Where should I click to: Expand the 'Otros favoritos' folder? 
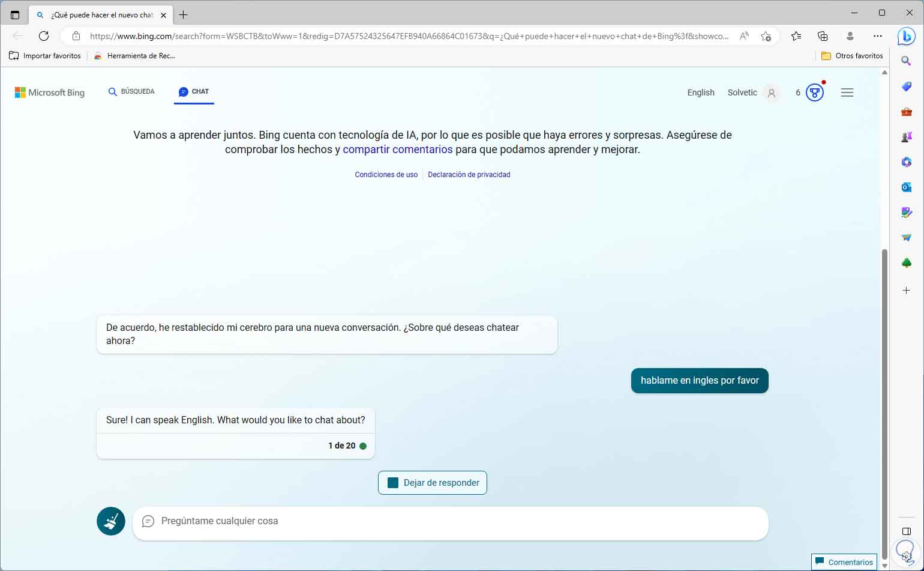pyautogui.click(x=852, y=56)
